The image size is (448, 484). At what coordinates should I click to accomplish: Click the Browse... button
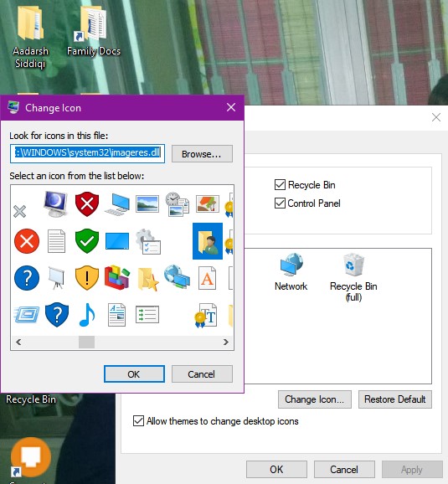click(202, 154)
